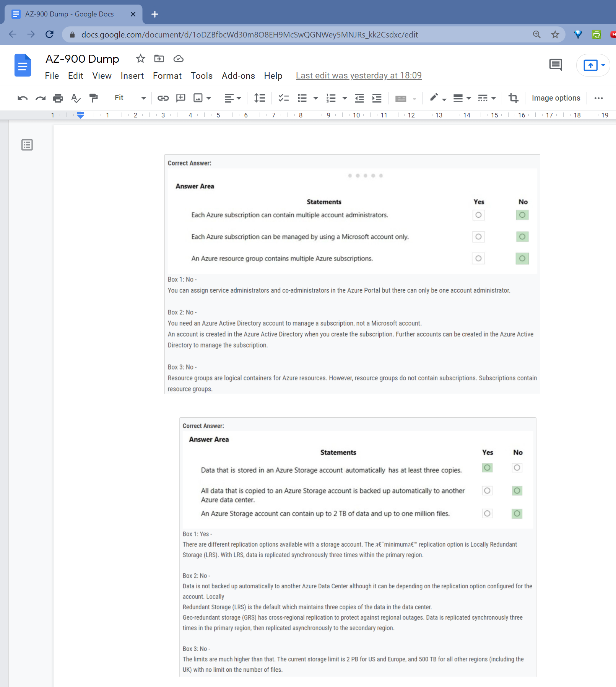Open the Fit zoom dropdown
The image size is (616, 687).
pos(130,98)
